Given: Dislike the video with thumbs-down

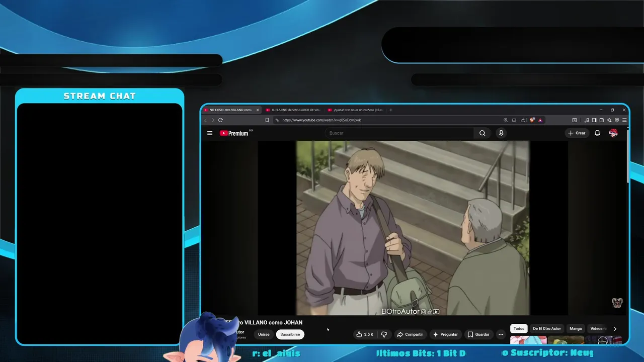Looking at the screenshot, I should point(384,334).
